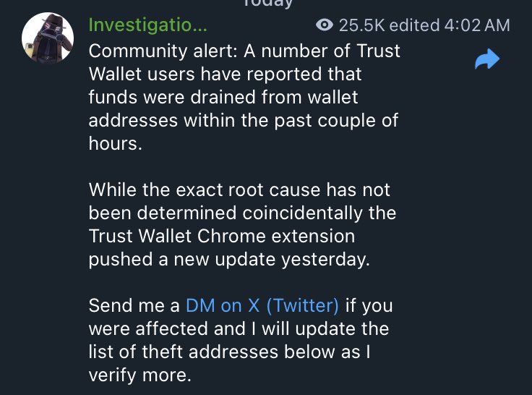Click the "Community alert" opening text
The width and height of the screenshot is (532, 395).
(x=154, y=51)
